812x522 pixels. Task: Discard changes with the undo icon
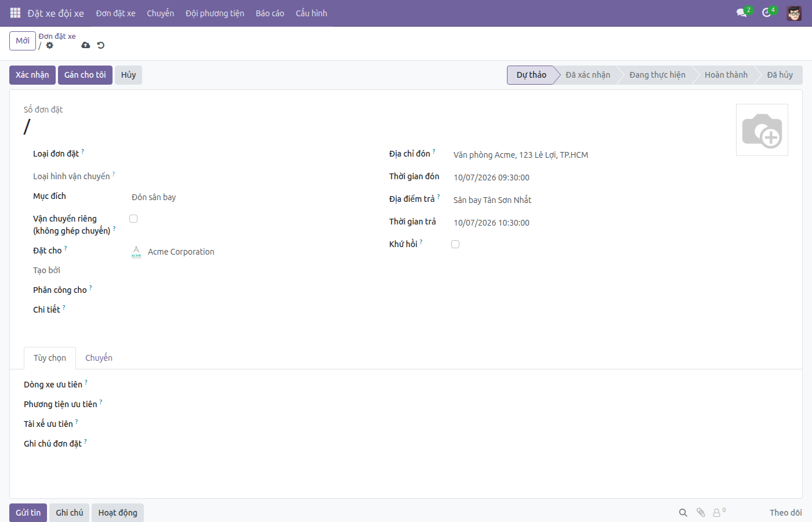(x=101, y=45)
